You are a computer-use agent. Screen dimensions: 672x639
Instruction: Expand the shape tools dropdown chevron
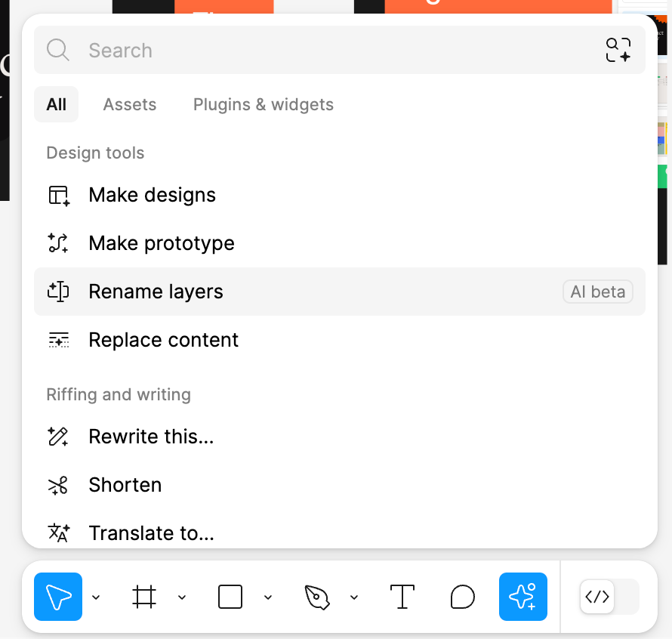(268, 597)
